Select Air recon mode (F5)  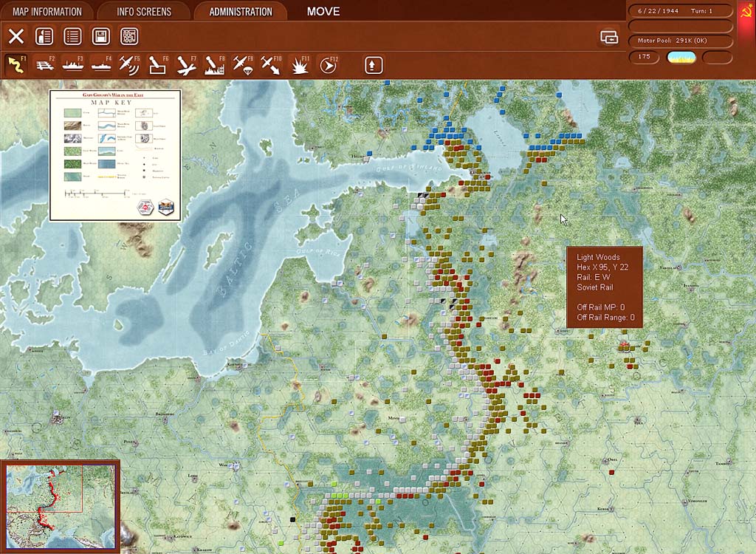[x=129, y=65]
